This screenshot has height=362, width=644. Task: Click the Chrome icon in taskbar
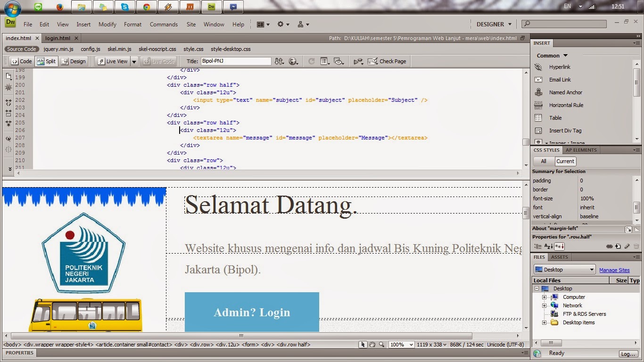tap(146, 7)
